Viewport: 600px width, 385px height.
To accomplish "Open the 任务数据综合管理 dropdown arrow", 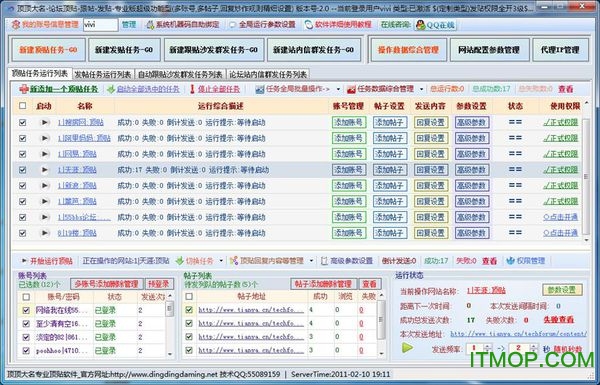I will [x=422, y=89].
